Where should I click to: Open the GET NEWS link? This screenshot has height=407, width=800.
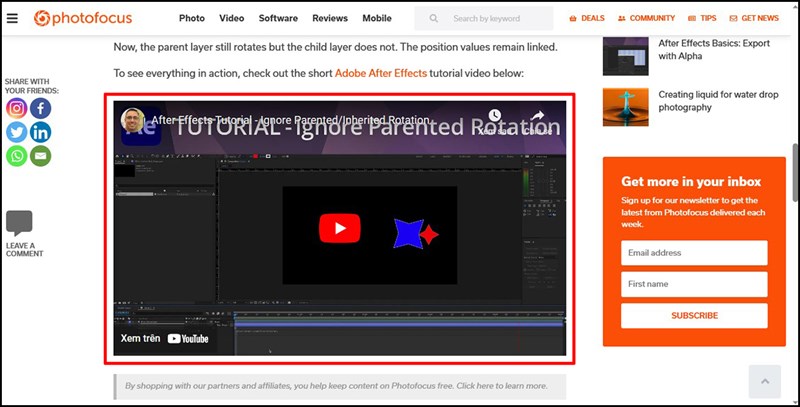(754, 18)
